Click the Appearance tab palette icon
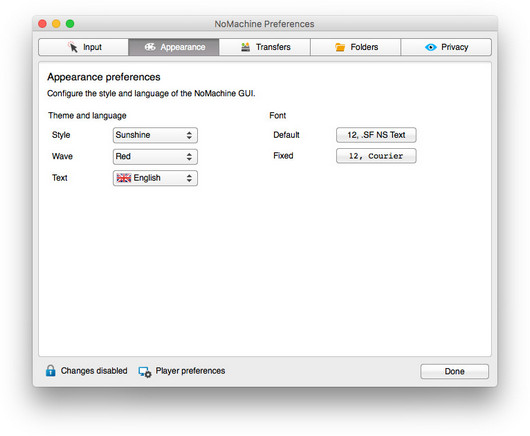530x436 pixels. point(150,47)
